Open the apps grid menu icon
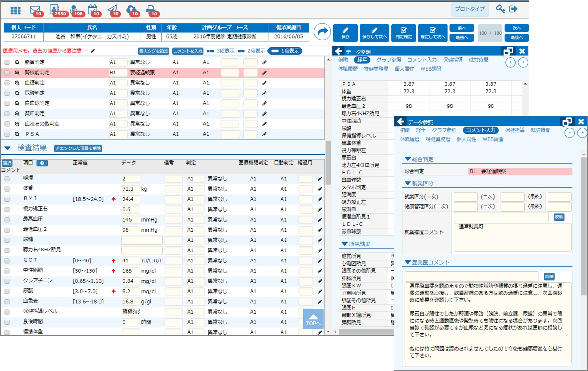The width and height of the screenshot is (588, 371). coord(15,10)
